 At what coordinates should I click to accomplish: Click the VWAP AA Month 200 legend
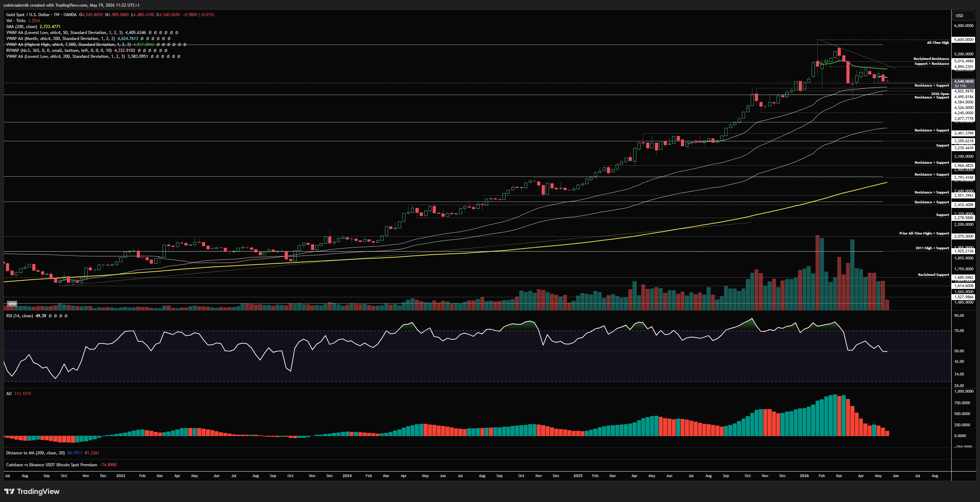(61, 39)
